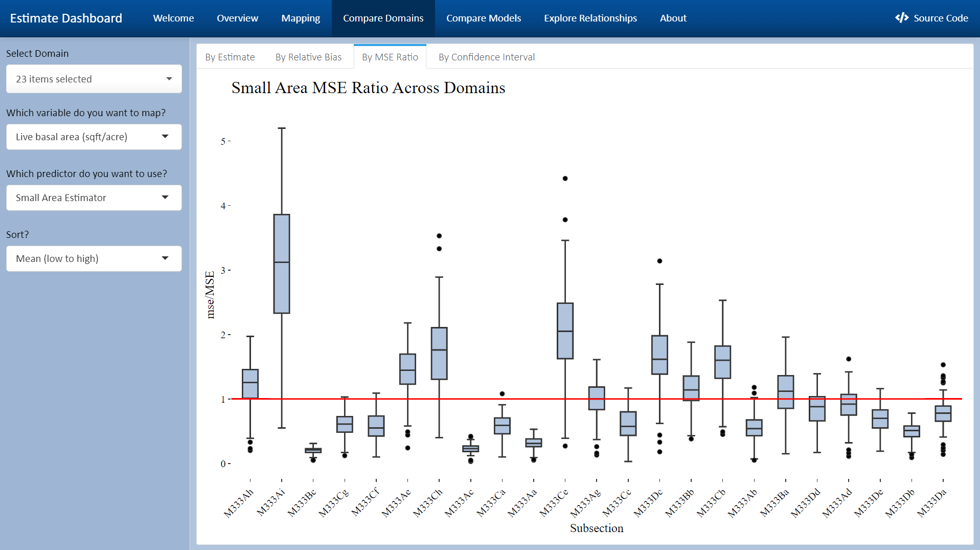
Task: Click the M333Ae boxplot box
Action: (407, 369)
